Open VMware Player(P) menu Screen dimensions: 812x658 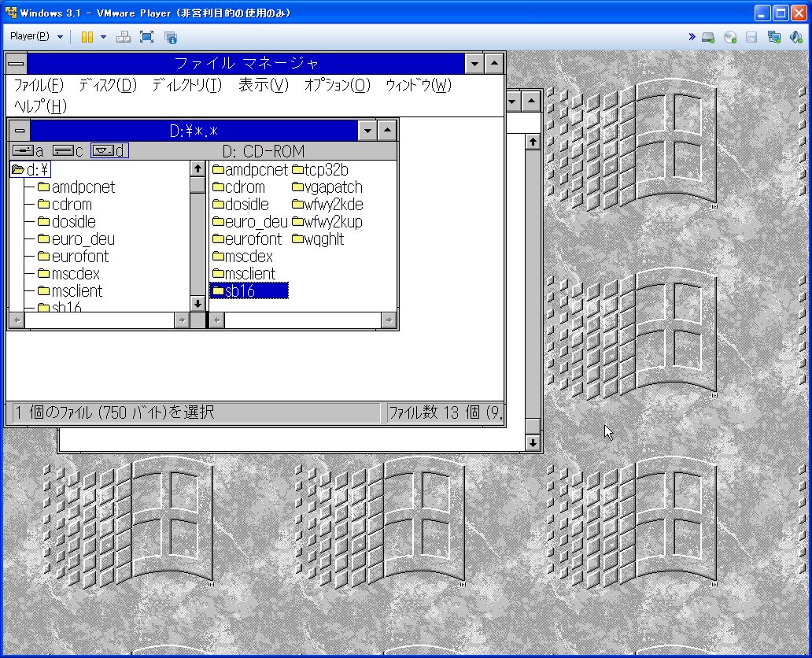pos(36,36)
